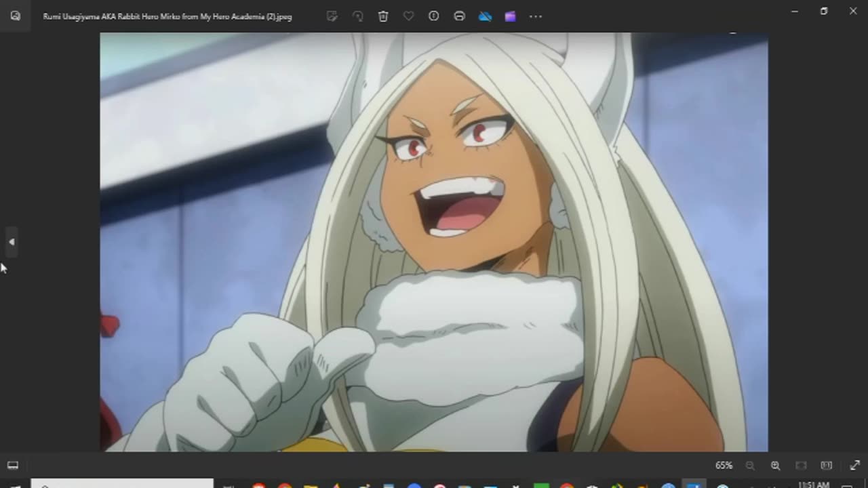This screenshot has height=488, width=868.
Task: Show file info panel
Action: tap(434, 16)
